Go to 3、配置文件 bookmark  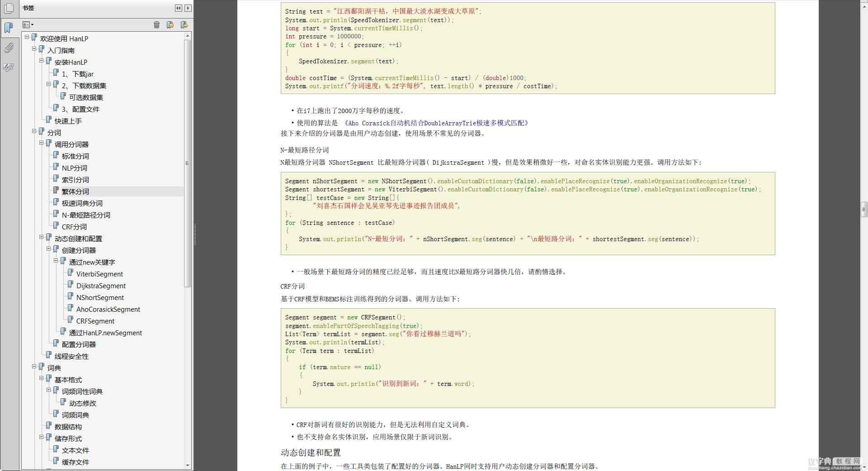pos(80,109)
